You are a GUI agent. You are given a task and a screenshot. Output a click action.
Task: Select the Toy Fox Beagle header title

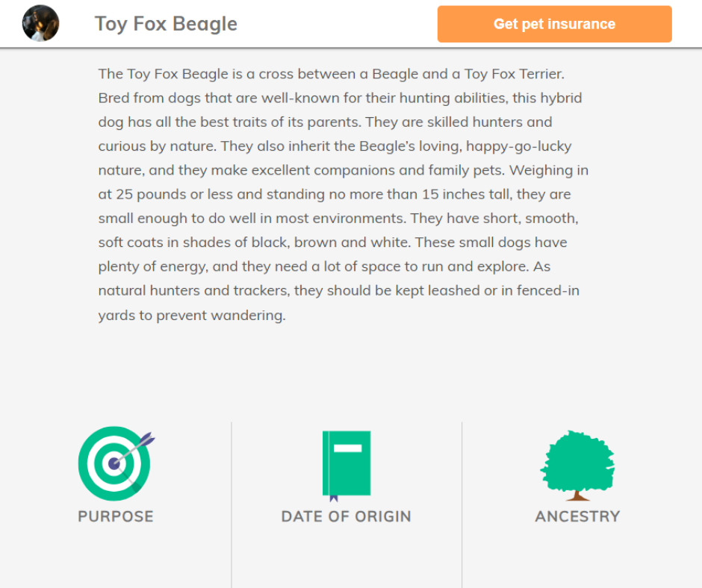coord(166,24)
